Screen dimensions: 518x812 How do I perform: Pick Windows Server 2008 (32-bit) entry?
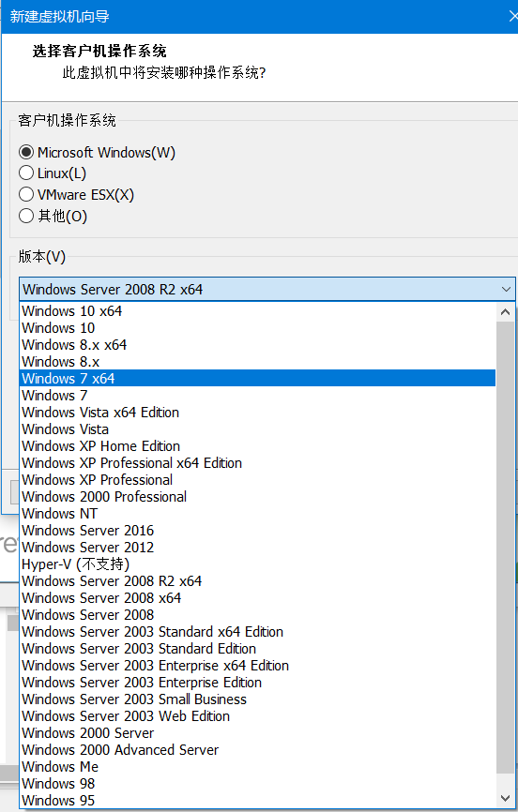pos(258,615)
